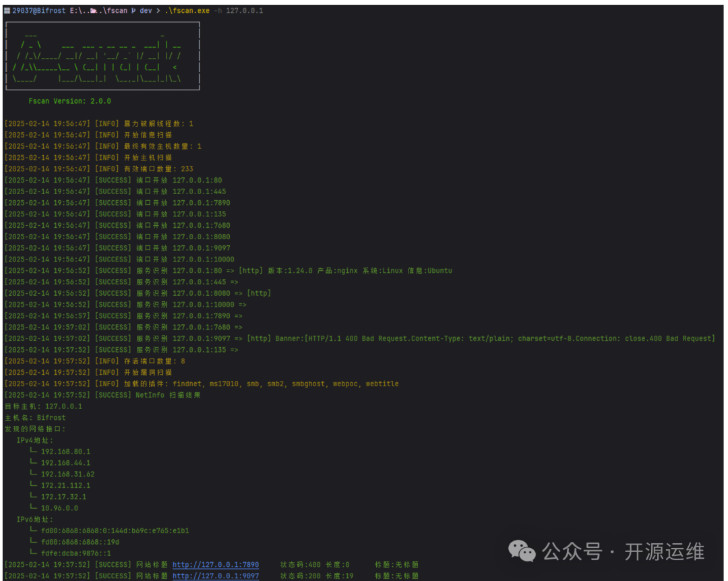Screen dimensions: 728x581
Task: Click the IPv4 address 192.168.31.62
Action: tap(68, 475)
